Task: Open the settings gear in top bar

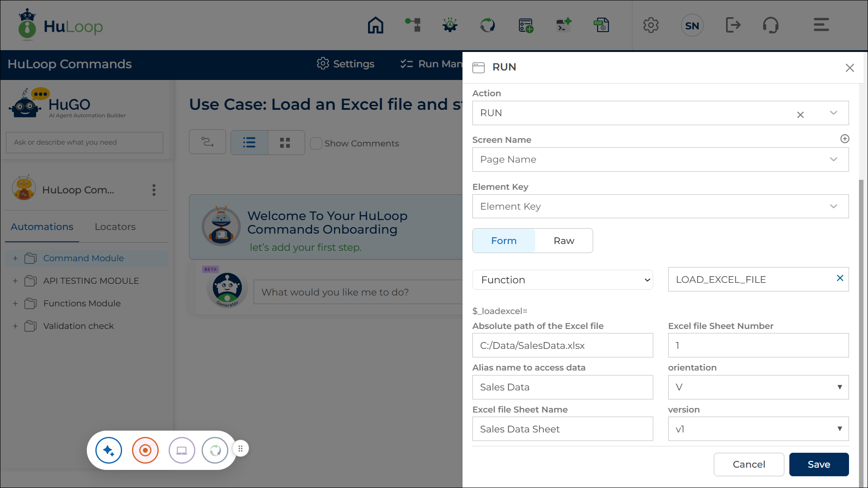Action: (x=651, y=25)
